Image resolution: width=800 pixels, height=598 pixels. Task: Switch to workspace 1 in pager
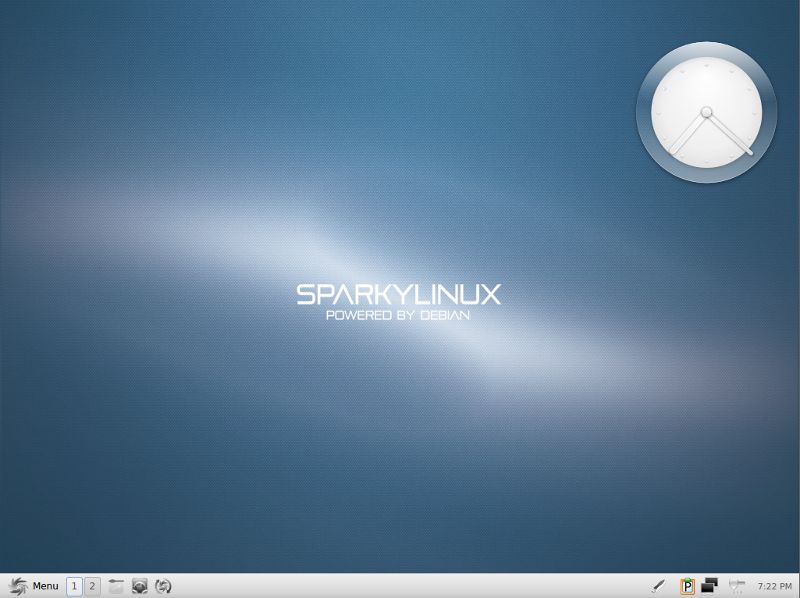pyautogui.click(x=74, y=586)
